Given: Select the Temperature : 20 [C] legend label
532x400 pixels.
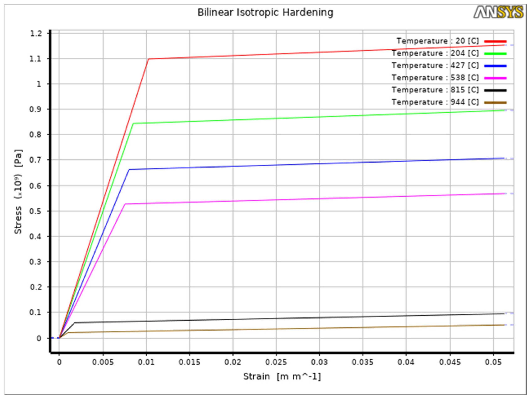Looking at the screenshot, I should tap(437, 41).
